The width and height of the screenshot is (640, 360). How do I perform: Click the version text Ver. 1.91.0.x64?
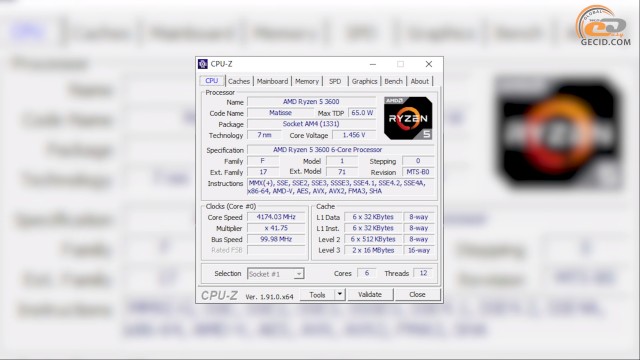(x=269, y=297)
